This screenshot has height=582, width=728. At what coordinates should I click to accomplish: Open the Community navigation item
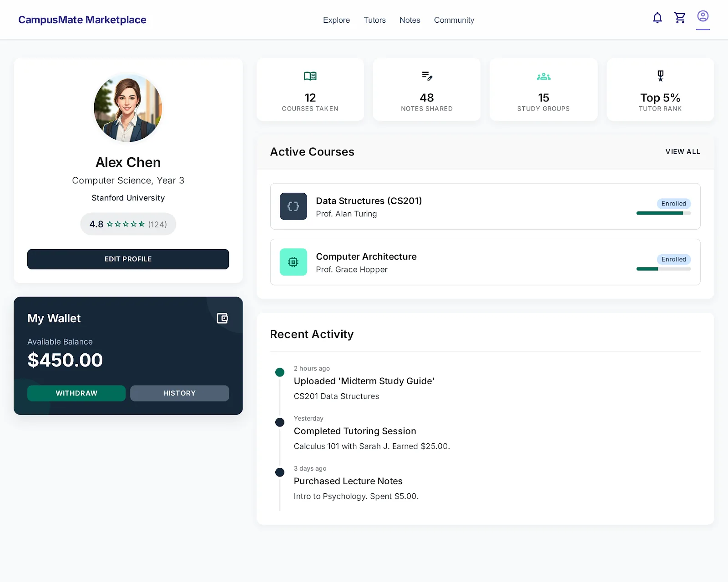tap(454, 20)
